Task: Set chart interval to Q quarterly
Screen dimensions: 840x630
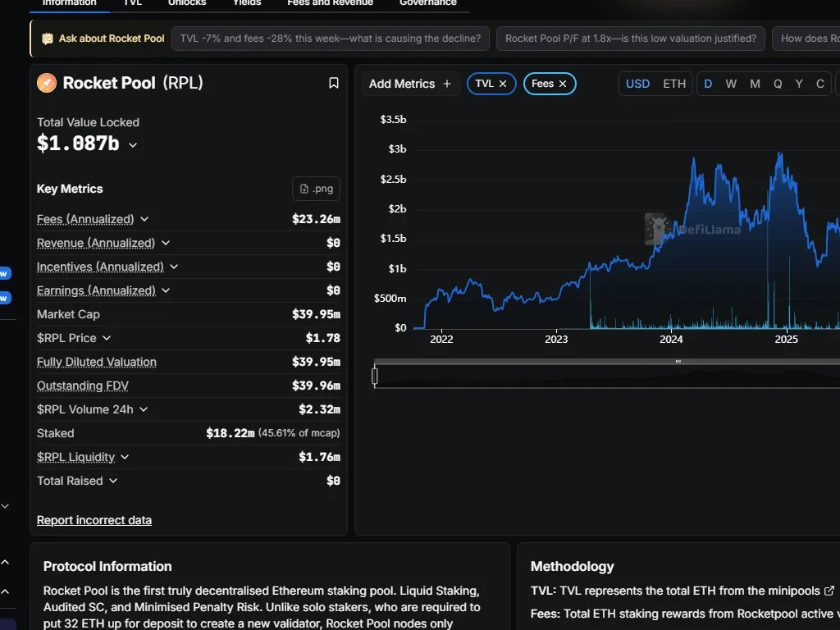Action: click(x=778, y=84)
